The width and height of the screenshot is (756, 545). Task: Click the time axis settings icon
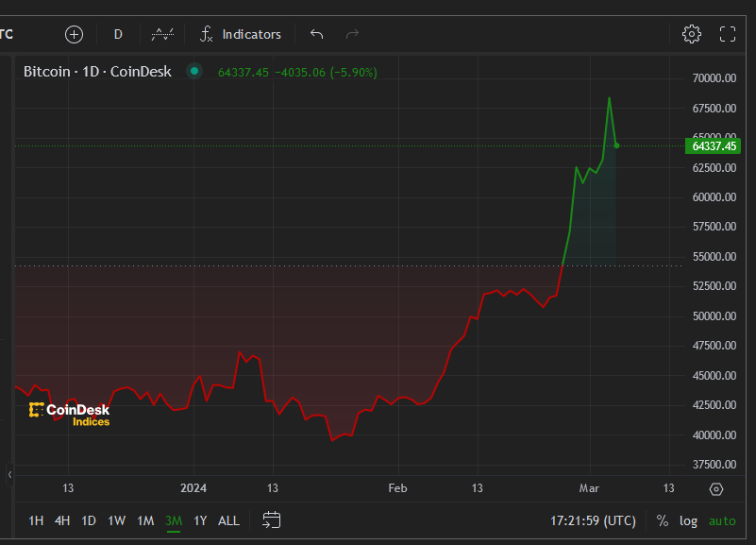(x=716, y=488)
